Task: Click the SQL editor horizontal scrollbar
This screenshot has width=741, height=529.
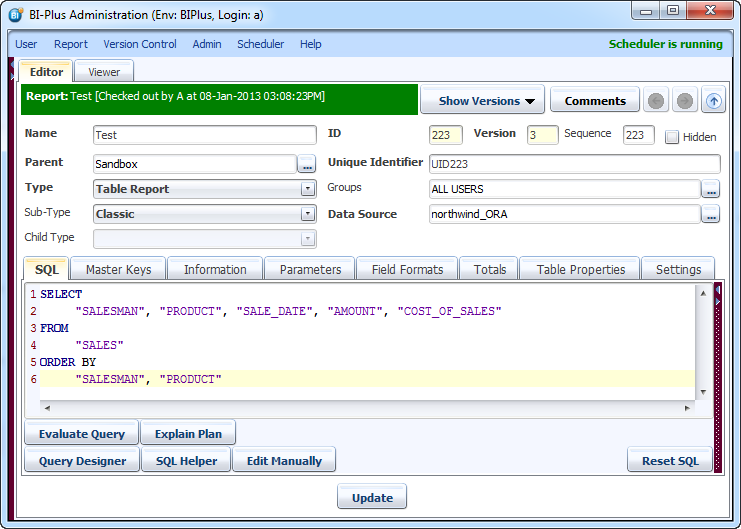Action: coord(367,408)
